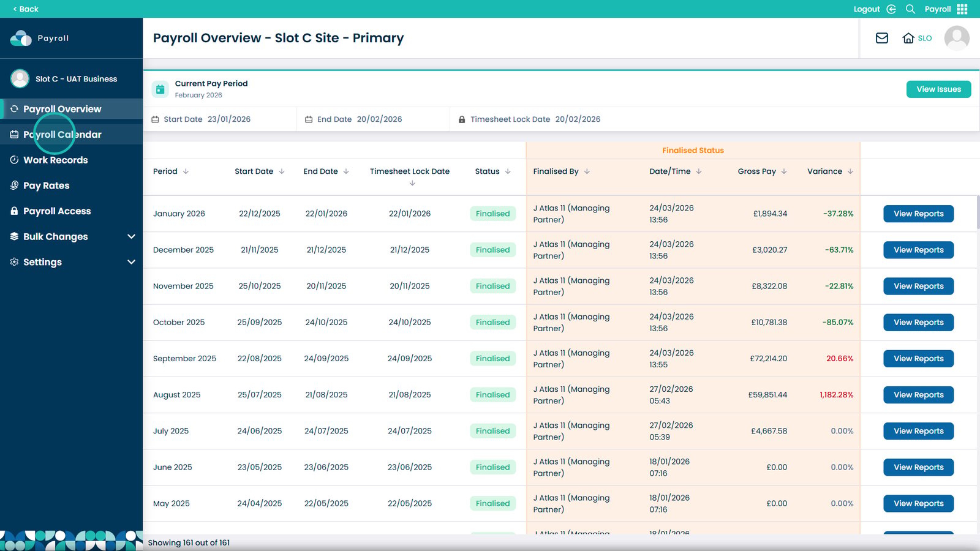Click the Payroll Access lock icon
Screen dimensions: 980x551
[x=14, y=211]
